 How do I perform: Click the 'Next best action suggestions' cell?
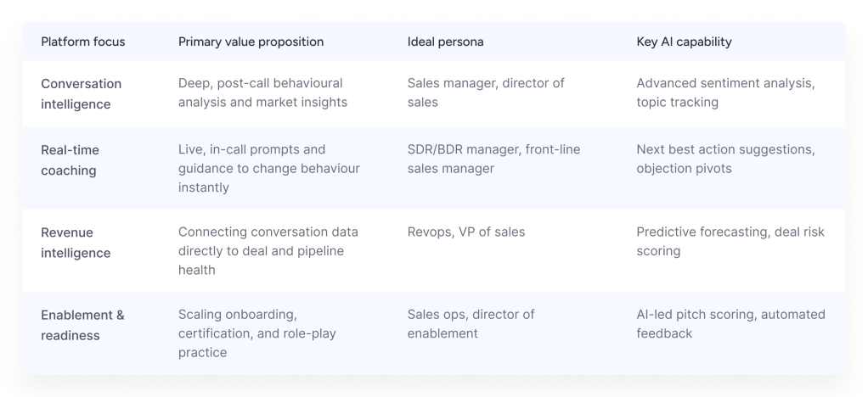point(725,159)
